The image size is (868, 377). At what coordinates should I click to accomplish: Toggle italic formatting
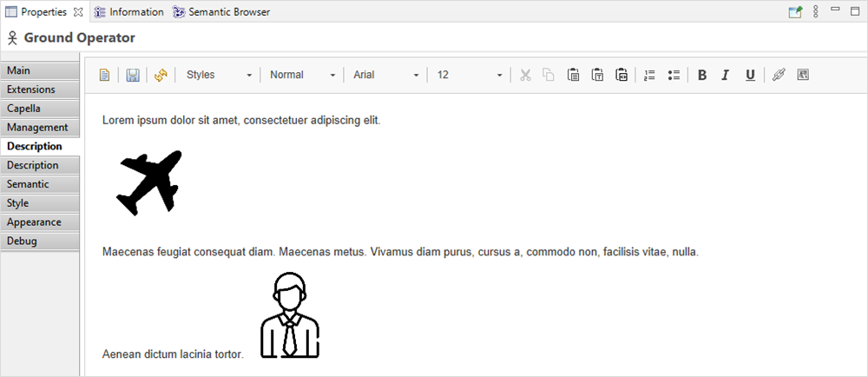(x=726, y=76)
